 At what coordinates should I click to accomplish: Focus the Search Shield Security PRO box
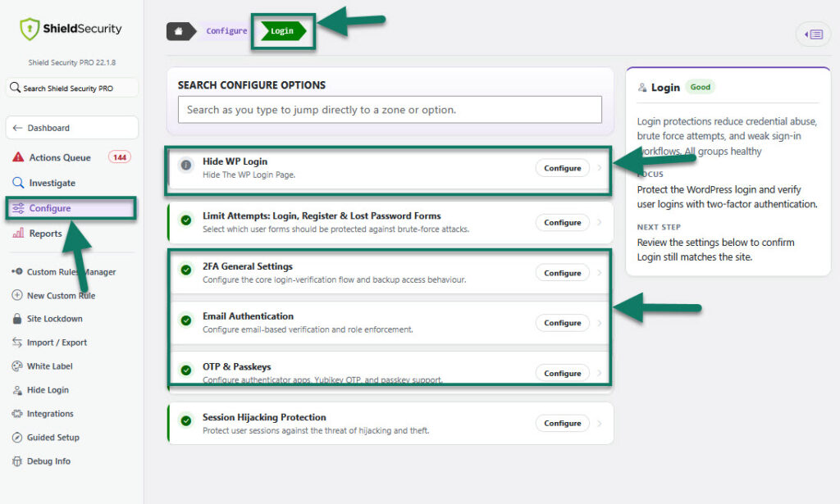pyautogui.click(x=72, y=88)
